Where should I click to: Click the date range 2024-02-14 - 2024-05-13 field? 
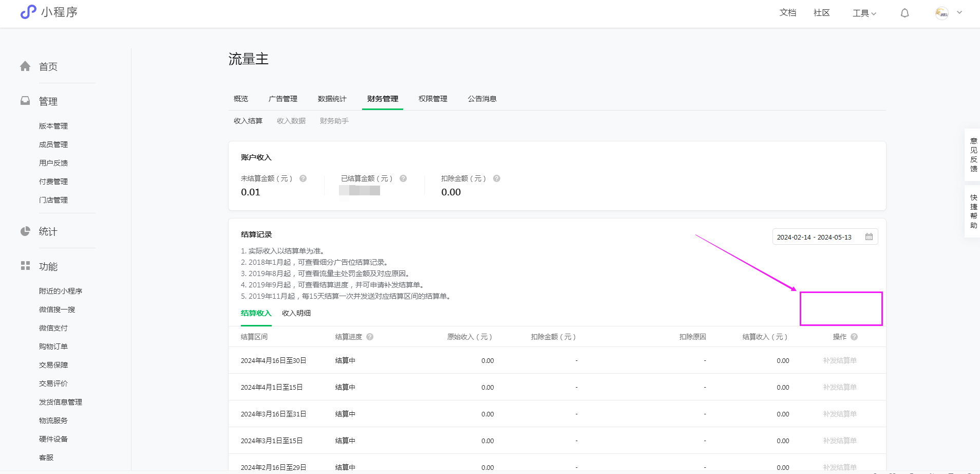(825, 237)
